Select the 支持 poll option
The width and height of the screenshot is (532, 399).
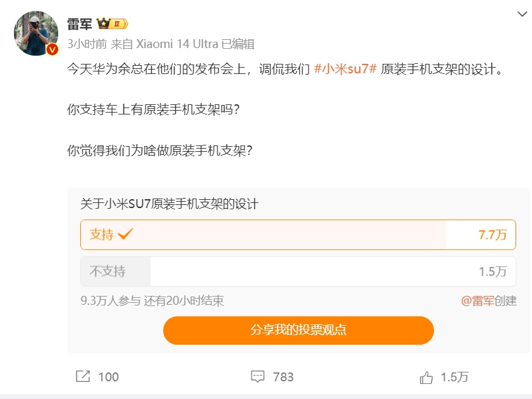pos(297,235)
